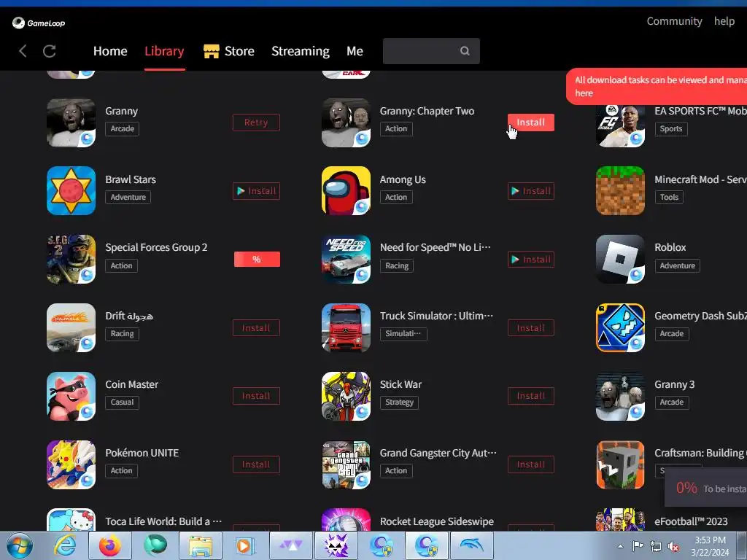The image size is (747, 560).
Task: Install Truck Simulator: Ultimate
Action: tap(531, 328)
